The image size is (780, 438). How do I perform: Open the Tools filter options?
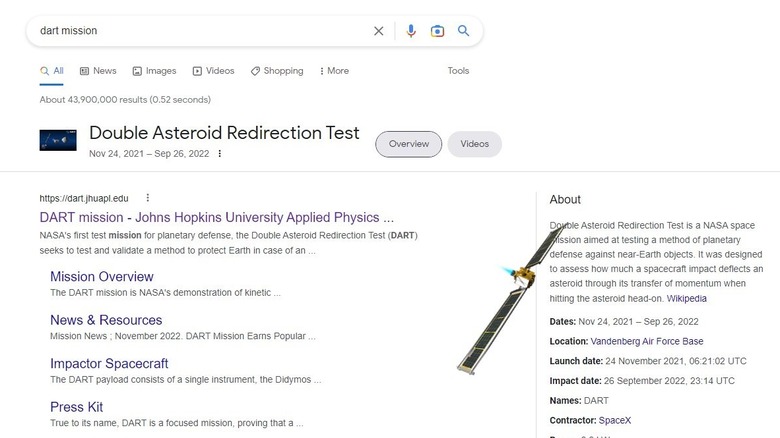pyautogui.click(x=458, y=71)
